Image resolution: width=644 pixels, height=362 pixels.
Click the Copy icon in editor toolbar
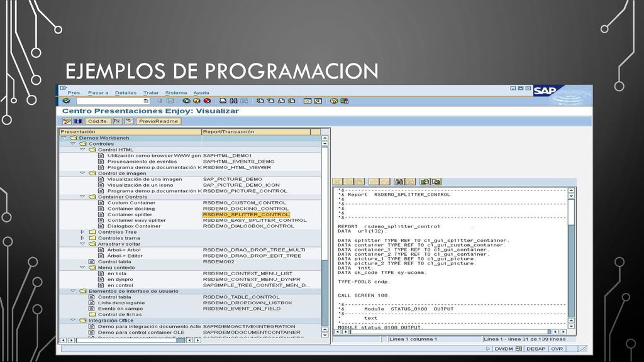pyautogui.click(x=348, y=182)
